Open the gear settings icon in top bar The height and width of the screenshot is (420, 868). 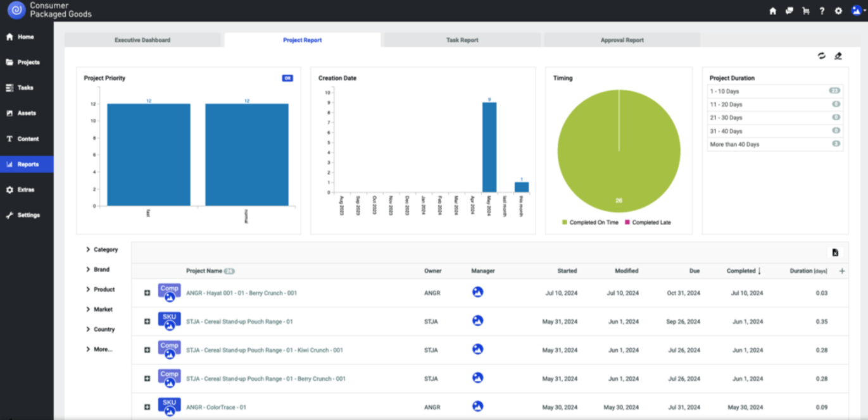[x=838, y=11]
